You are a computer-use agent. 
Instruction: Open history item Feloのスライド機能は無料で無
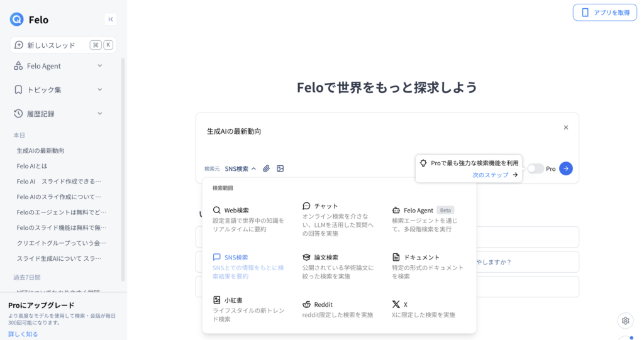coord(61,228)
